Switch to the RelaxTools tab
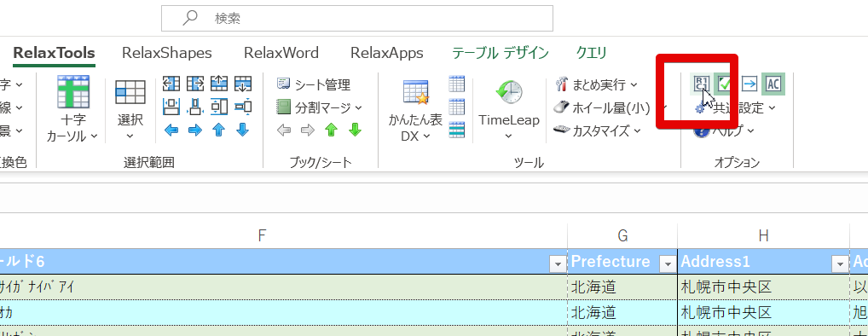Viewport: 868px width, 336px height. click(54, 53)
